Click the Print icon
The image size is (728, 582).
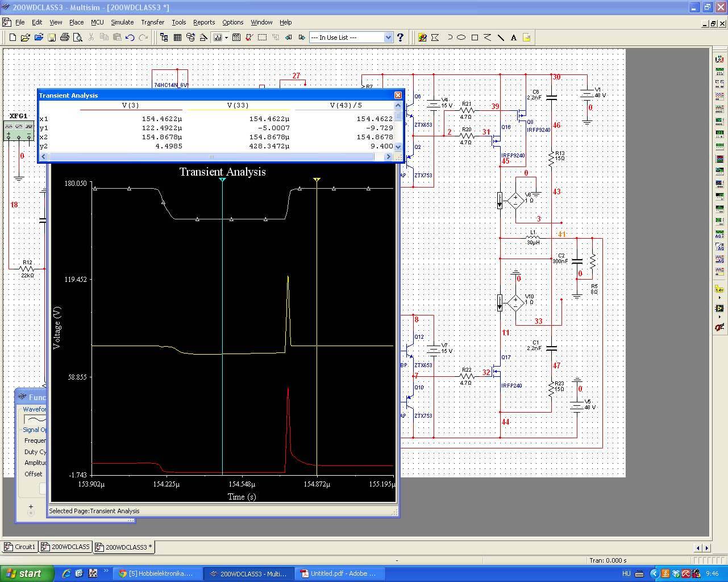(x=65, y=38)
